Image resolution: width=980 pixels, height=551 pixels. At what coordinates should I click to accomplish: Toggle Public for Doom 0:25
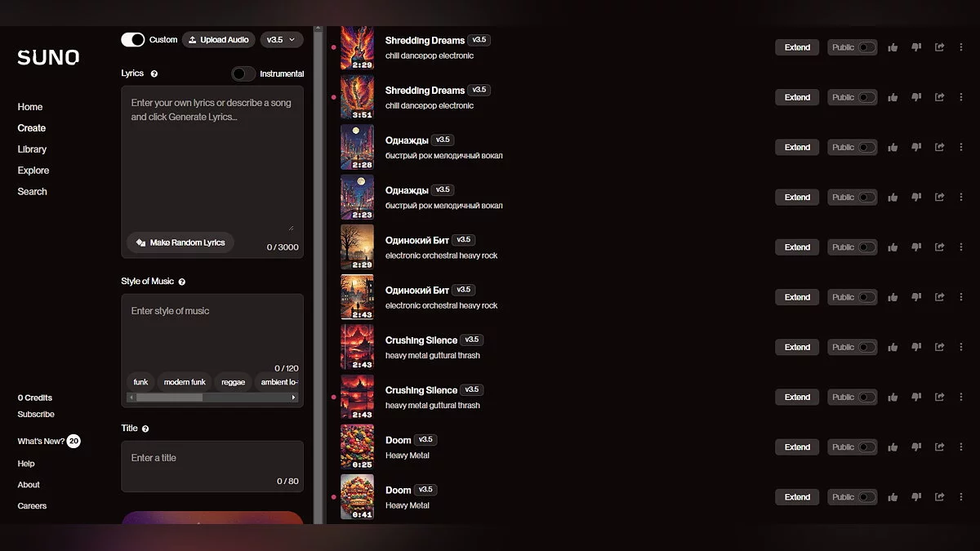[866, 447]
